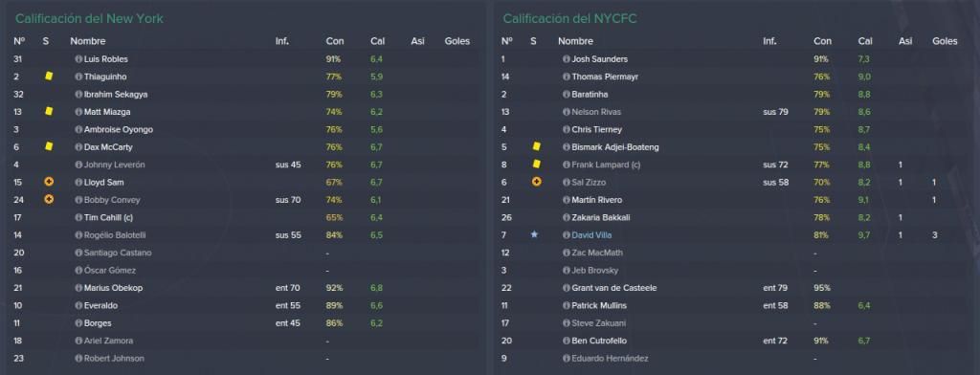
Task: Click the Calificación del NYCFC heading
Action: click(x=569, y=19)
